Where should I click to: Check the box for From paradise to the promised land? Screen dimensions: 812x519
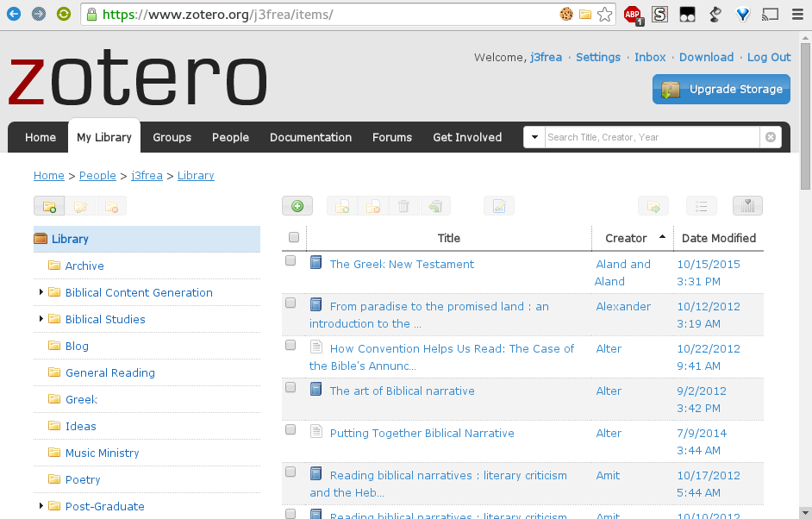click(290, 303)
